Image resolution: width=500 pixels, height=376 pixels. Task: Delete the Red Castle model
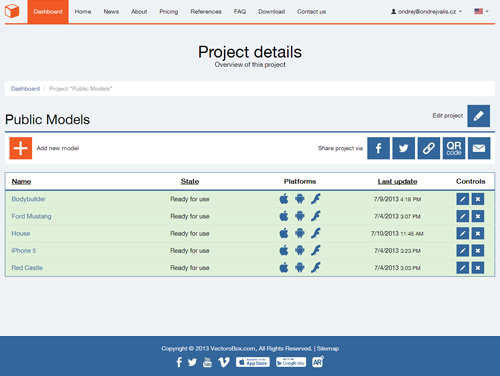tap(478, 268)
